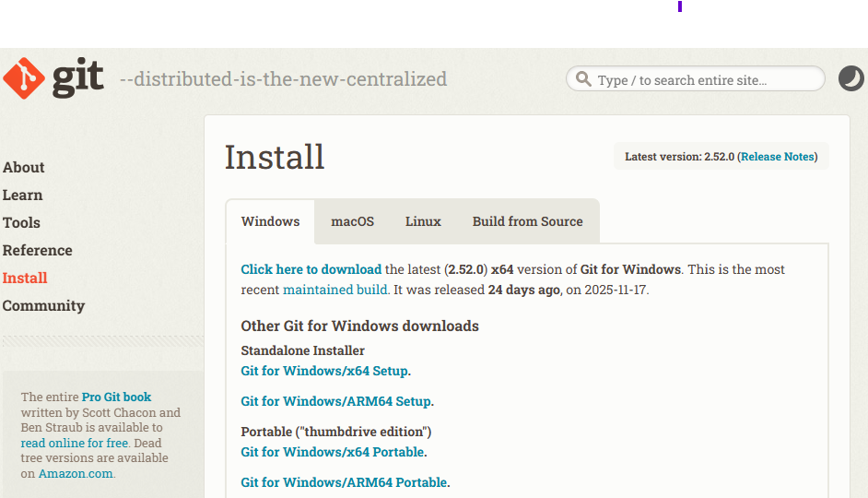
Task: Go to the Learn sidebar section
Action: pos(23,195)
